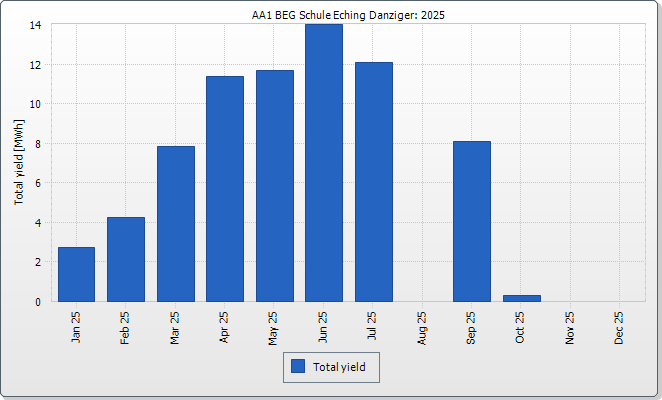The image size is (662, 400).
Task: Click the Total yield [MWh] axis title
Action: [18, 163]
